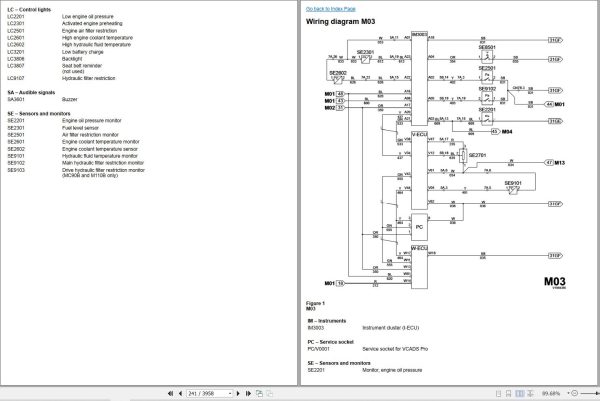This screenshot has width=600, height=401.
Task: Go to the next page
Action: pyautogui.click(x=238, y=393)
